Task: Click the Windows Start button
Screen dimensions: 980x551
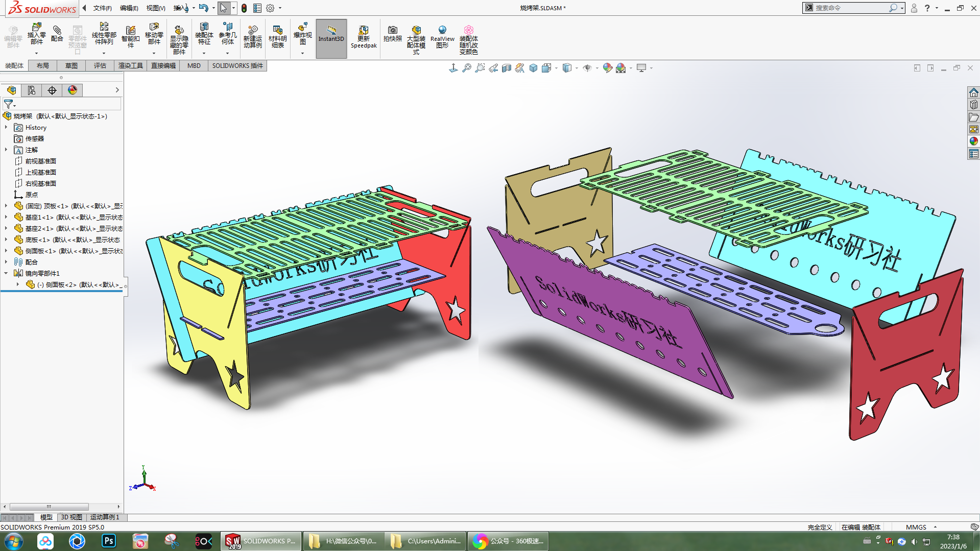Action: tap(13, 541)
